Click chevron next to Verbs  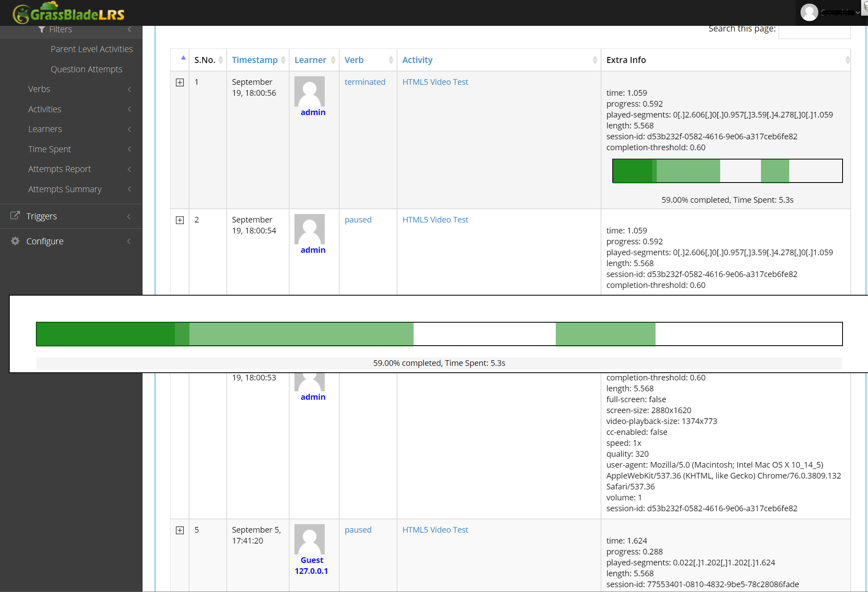point(129,89)
